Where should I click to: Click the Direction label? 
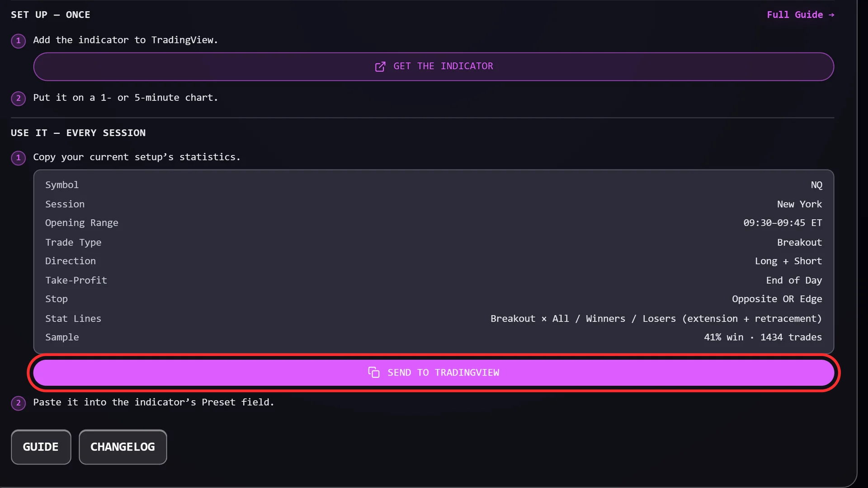click(71, 261)
